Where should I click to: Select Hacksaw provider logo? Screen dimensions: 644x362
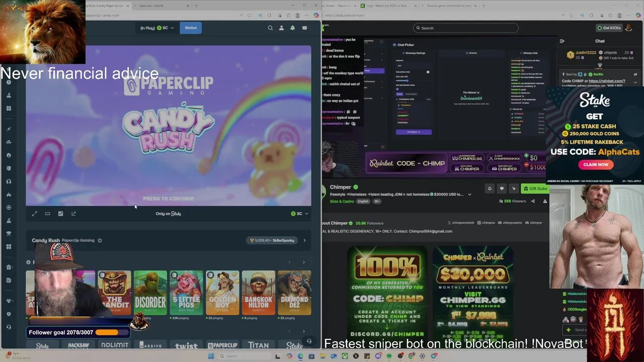[x=78, y=345]
